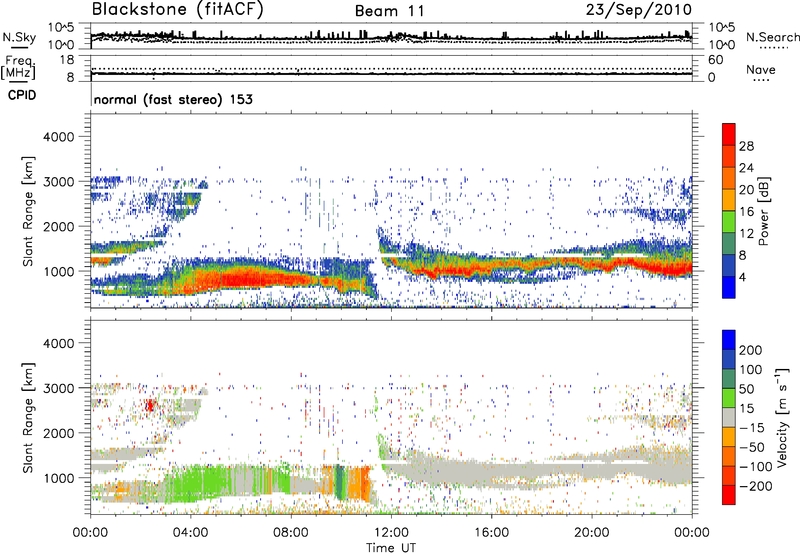Click the '-15' tick on Velocity scale
This screenshot has width=800, height=554.
[x=752, y=428]
